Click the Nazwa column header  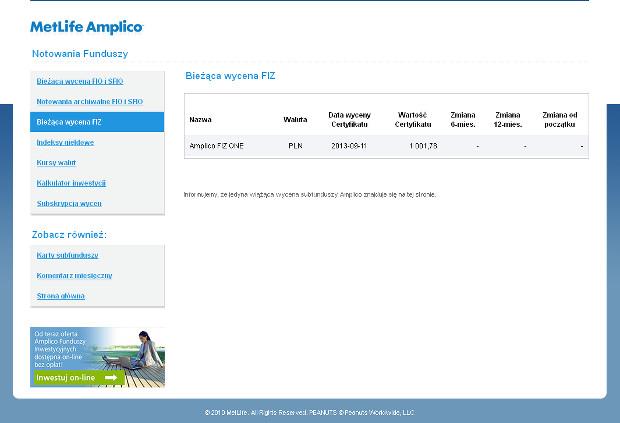[x=200, y=119]
